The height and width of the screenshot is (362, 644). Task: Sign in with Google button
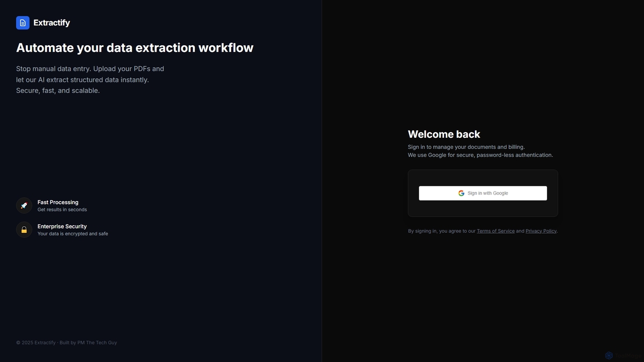point(483,193)
